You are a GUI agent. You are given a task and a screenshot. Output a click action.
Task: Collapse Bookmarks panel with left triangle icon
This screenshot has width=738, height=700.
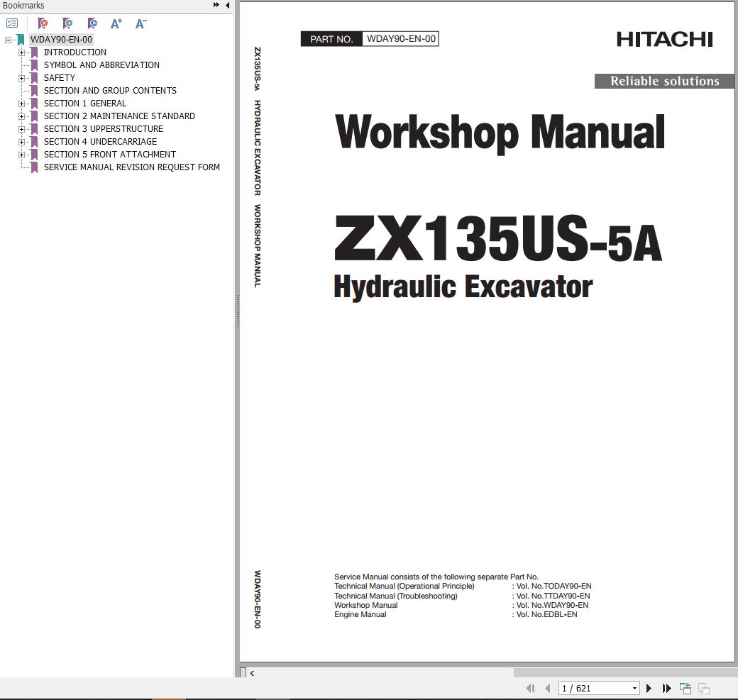coord(228,5)
